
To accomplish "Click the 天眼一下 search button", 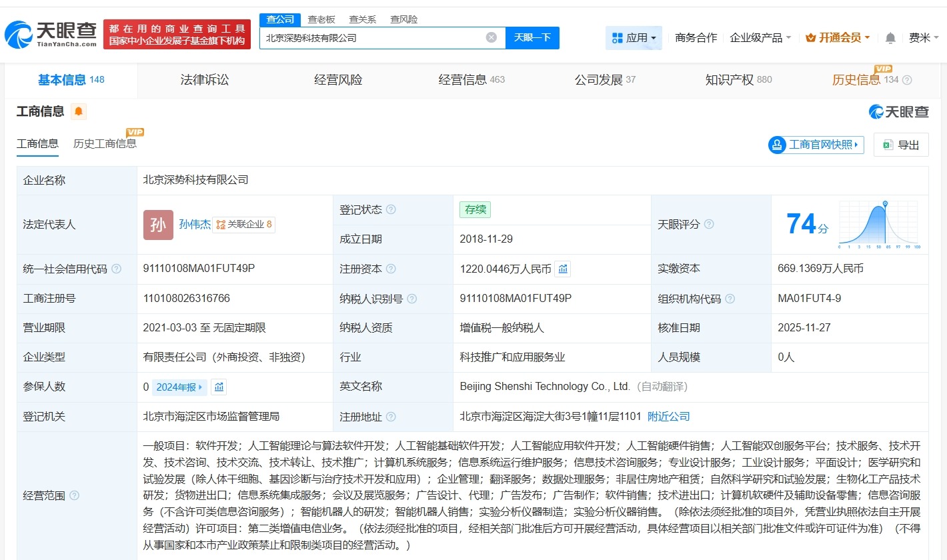I will coord(532,37).
